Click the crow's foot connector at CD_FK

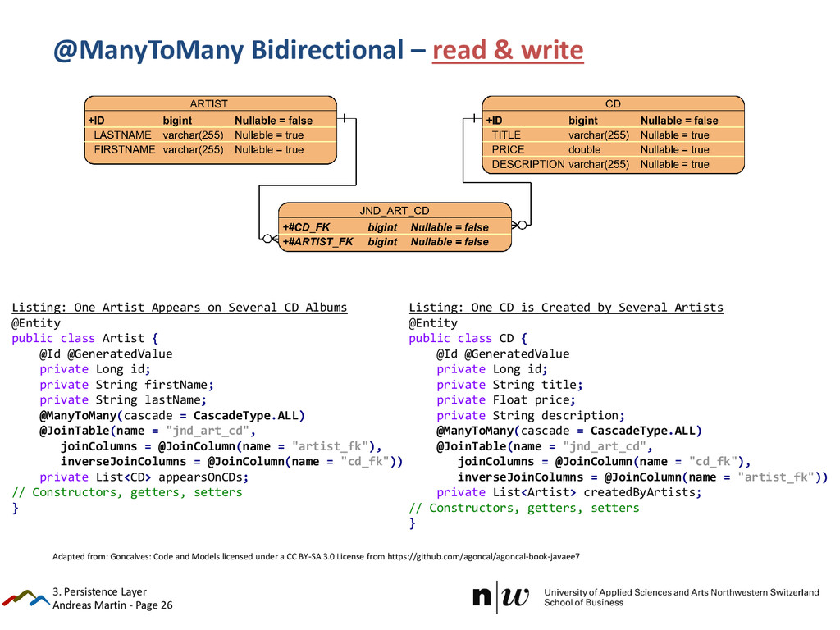click(519, 225)
